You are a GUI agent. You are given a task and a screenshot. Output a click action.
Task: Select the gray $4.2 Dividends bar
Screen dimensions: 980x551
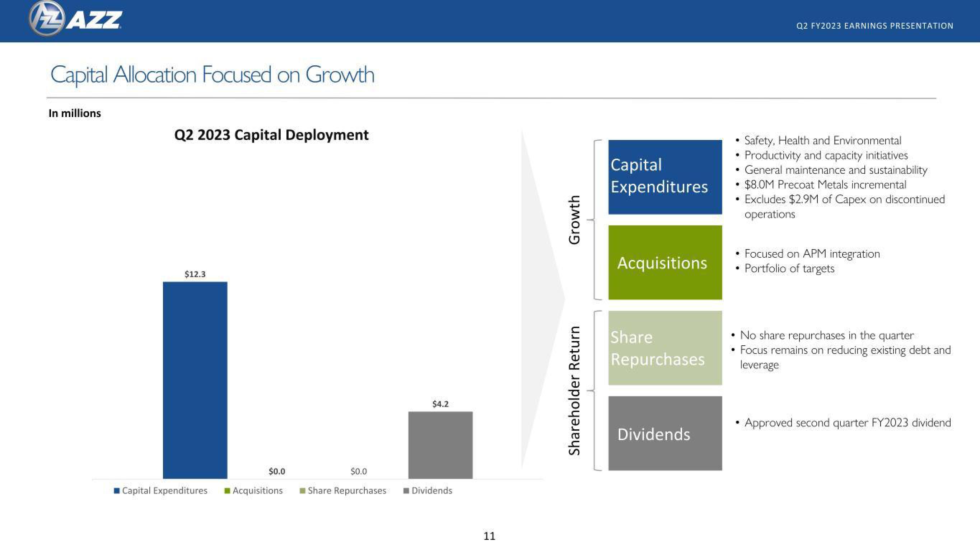click(x=440, y=445)
